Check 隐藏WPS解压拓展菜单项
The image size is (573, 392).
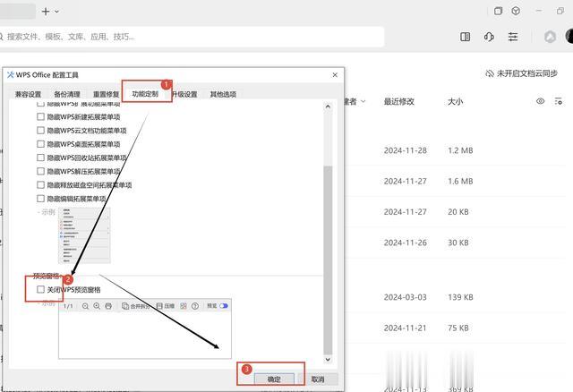(40, 171)
